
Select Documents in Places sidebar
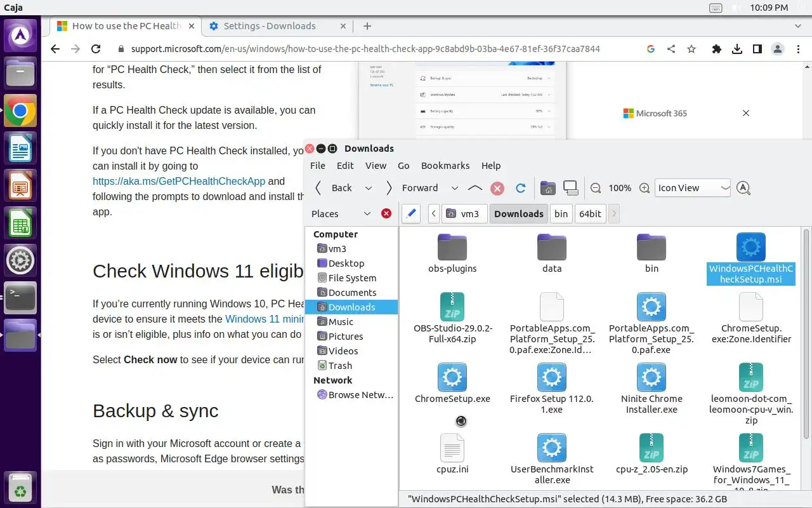pyautogui.click(x=351, y=292)
